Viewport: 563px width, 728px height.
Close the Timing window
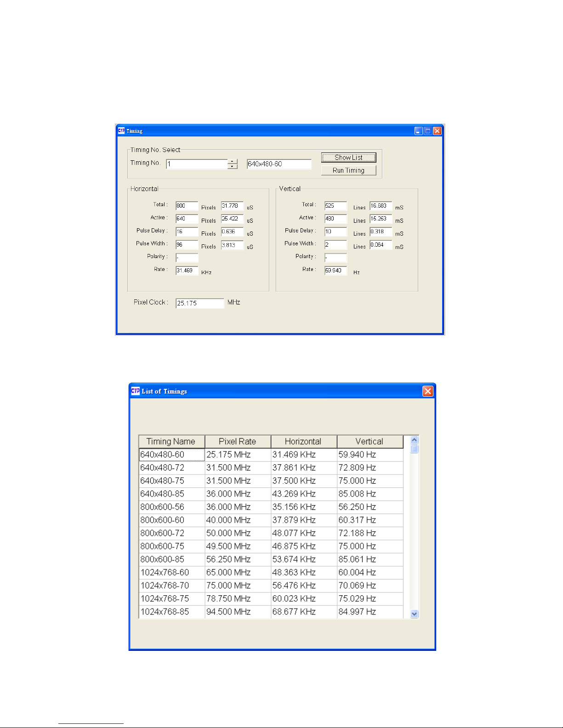pos(437,131)
